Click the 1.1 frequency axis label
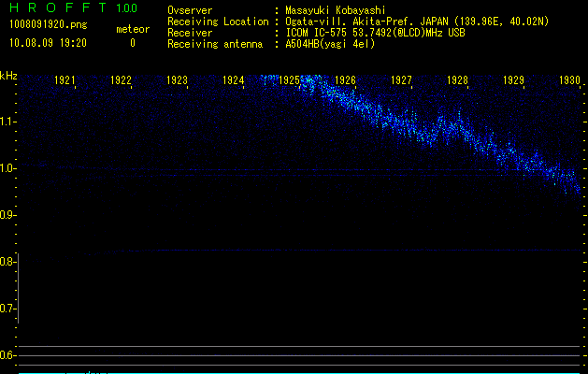Image resolution: width=588 pixels, height=374 pixels. tap(8, 122)
